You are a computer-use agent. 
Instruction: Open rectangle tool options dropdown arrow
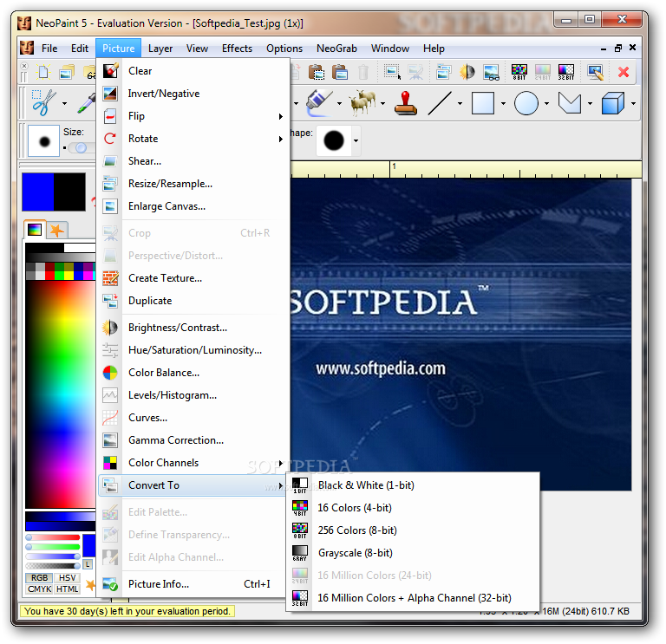[x=503, y=103]
